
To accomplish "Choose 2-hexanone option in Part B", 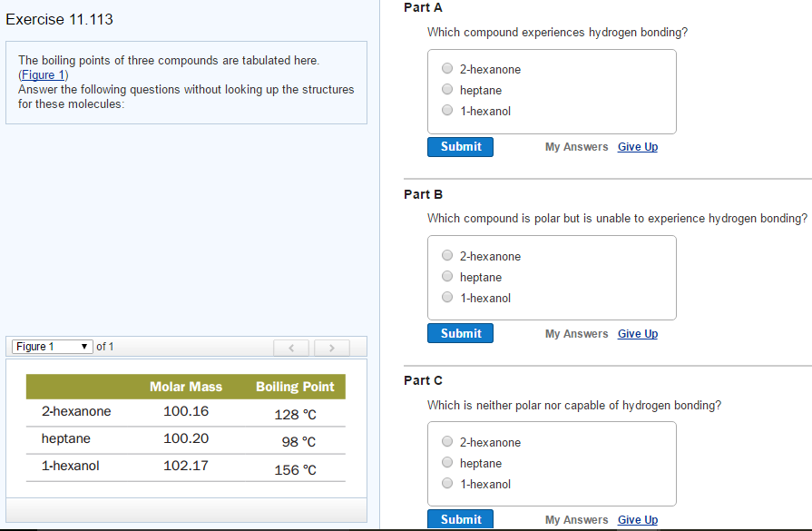I will coord(447,256).
